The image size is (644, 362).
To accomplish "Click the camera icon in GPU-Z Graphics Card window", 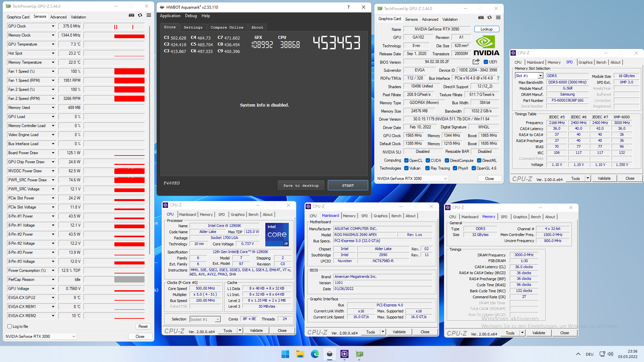I will [481, 17].
